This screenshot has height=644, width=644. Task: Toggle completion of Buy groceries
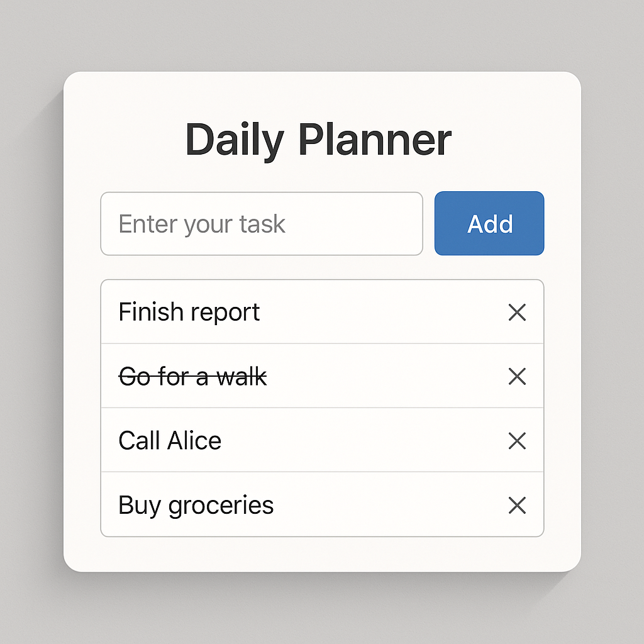(x=196, y=506)
